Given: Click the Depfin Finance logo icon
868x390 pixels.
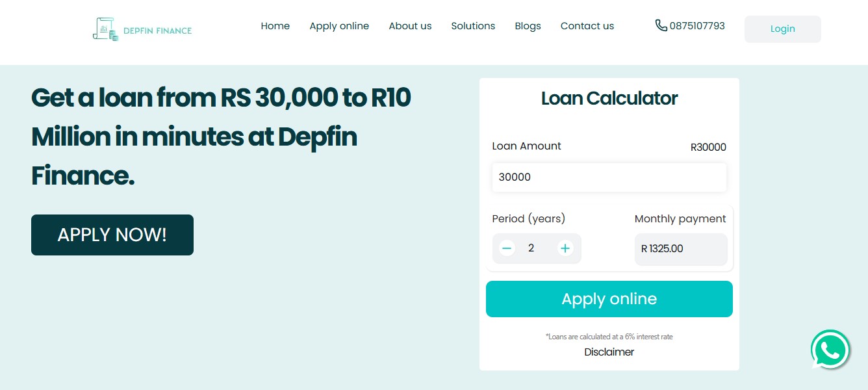Looking at the screenshot, I should [x=105, y=29].
